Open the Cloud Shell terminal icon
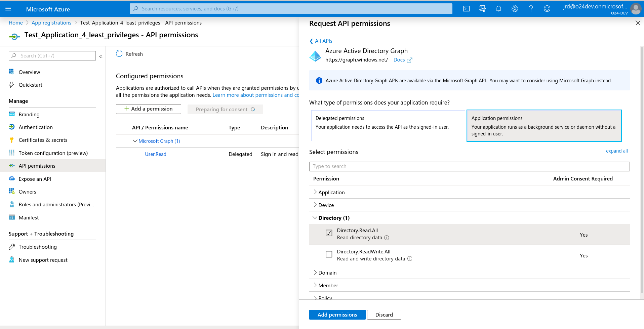The width and height of the screenshot is (644, 329). click(x=467, y=9)
